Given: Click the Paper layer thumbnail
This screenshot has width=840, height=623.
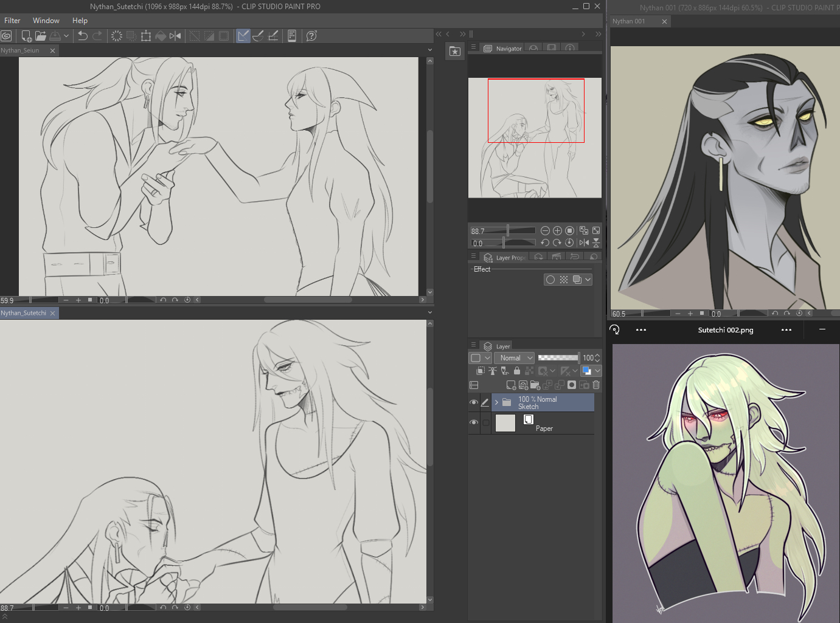Looking at the screenshot, I should pos(505,423).
